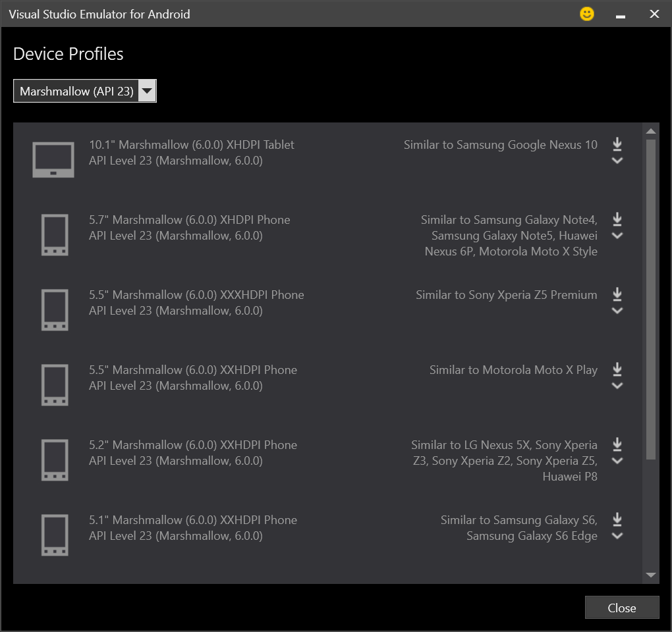Download the 5.5" XXXHDPI Phone profile
The width and height of the screenshot is (672, 632).
(x=617, y=294)
